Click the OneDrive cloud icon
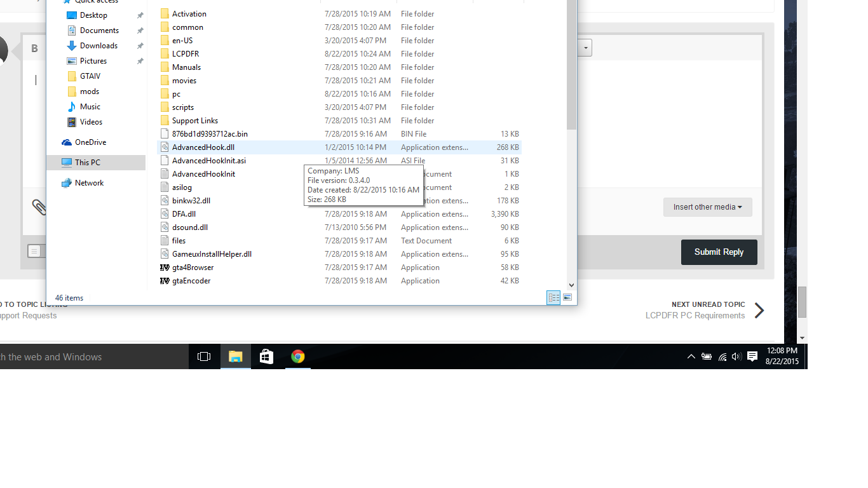The width and height of the screenshot is (868, 488). 67,142
